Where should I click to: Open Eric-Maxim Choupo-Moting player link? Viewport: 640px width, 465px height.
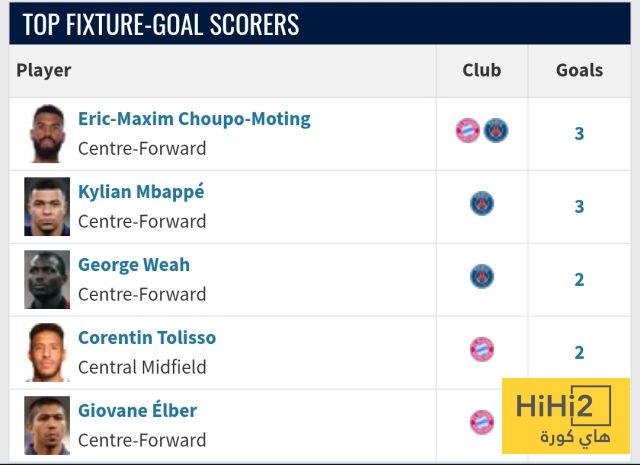coord(194,119)
